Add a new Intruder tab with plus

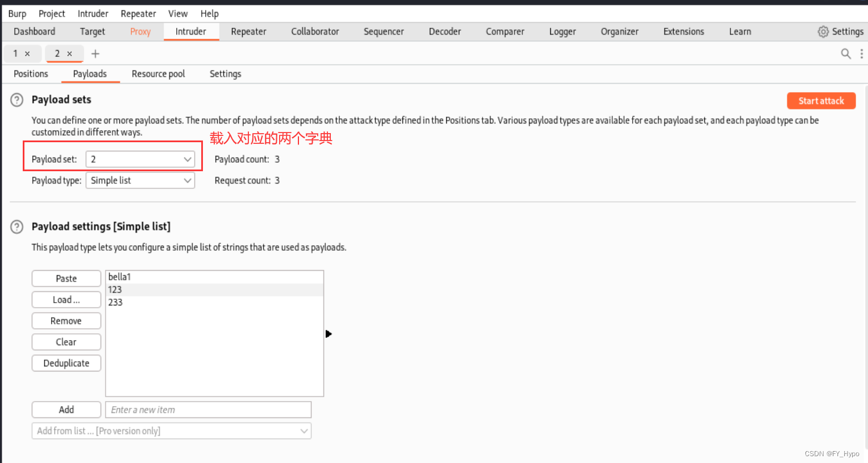(x=95, y=53)
